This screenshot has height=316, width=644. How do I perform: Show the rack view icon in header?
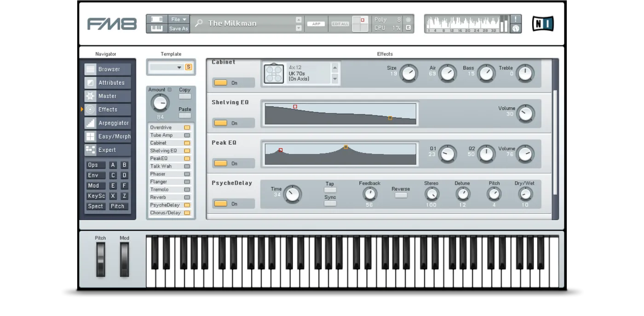pos(157,19)
